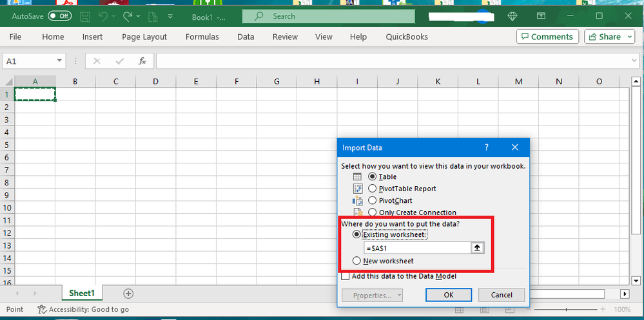Viewport: 644px width, 320px height.
Task: Click the range selector collapse arrow icon
Action: [x=478, y=248]
